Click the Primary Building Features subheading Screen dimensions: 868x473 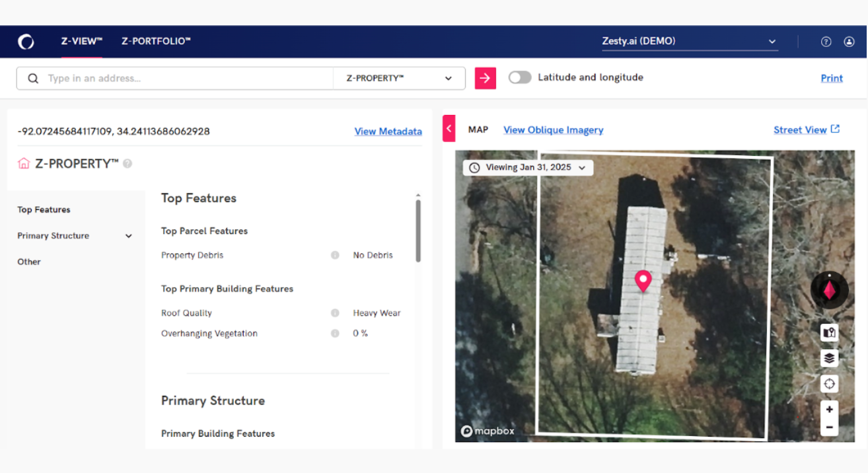pyautogui.click(x=218, y=433)
